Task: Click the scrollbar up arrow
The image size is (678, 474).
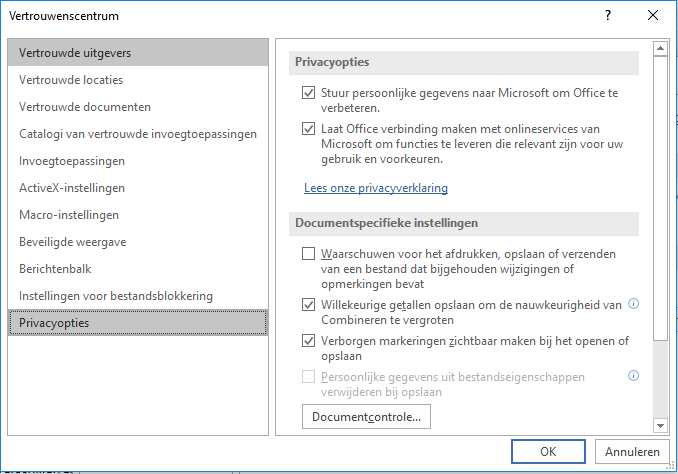Action: [660, 48]
